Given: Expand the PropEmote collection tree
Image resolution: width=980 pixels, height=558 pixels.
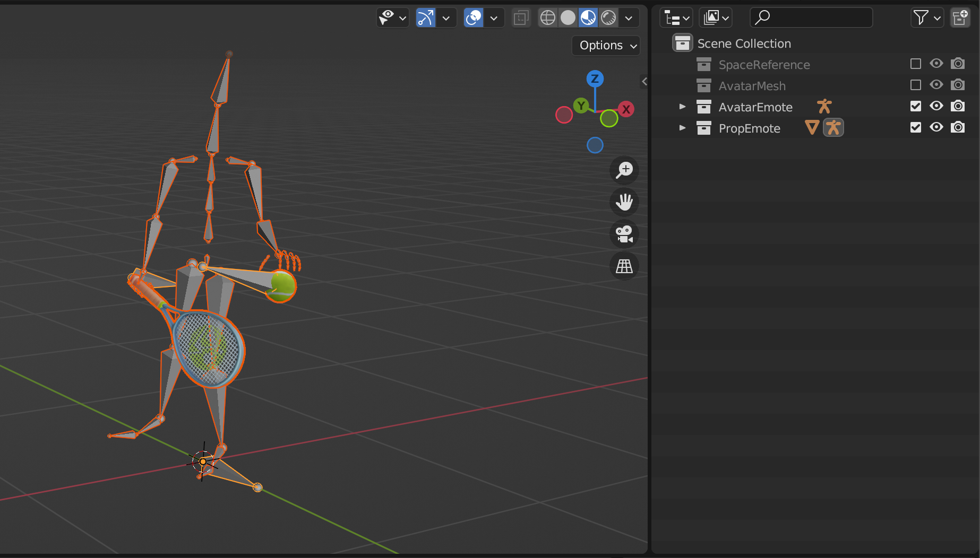Looking at the screenshot, I should 683,128.
